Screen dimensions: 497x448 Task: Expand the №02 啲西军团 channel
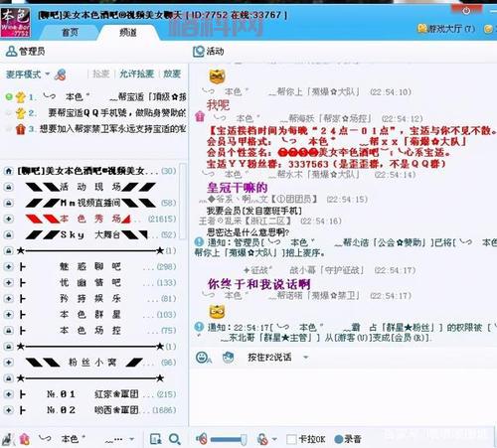[9, 410]
